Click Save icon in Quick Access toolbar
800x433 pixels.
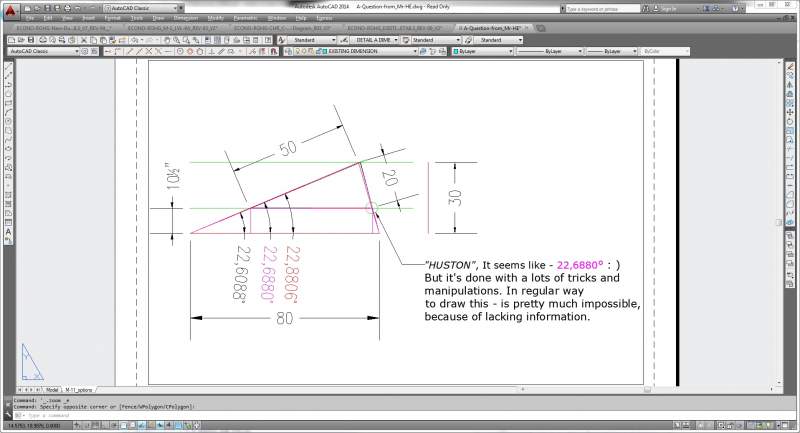[47, 8]
